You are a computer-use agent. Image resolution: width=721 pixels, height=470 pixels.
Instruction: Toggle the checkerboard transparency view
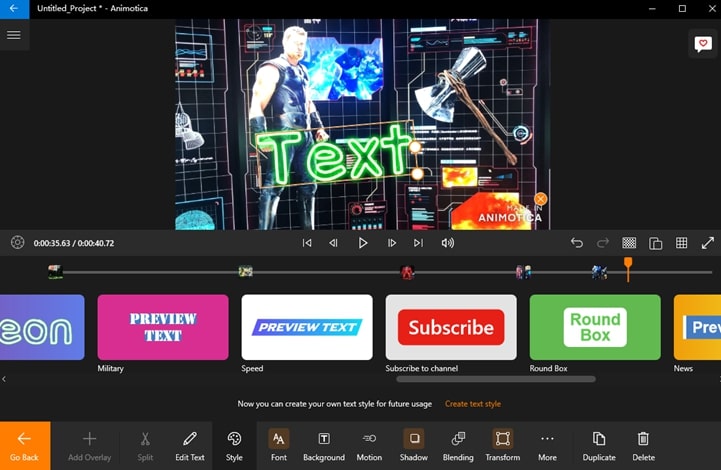coord(629,242)
